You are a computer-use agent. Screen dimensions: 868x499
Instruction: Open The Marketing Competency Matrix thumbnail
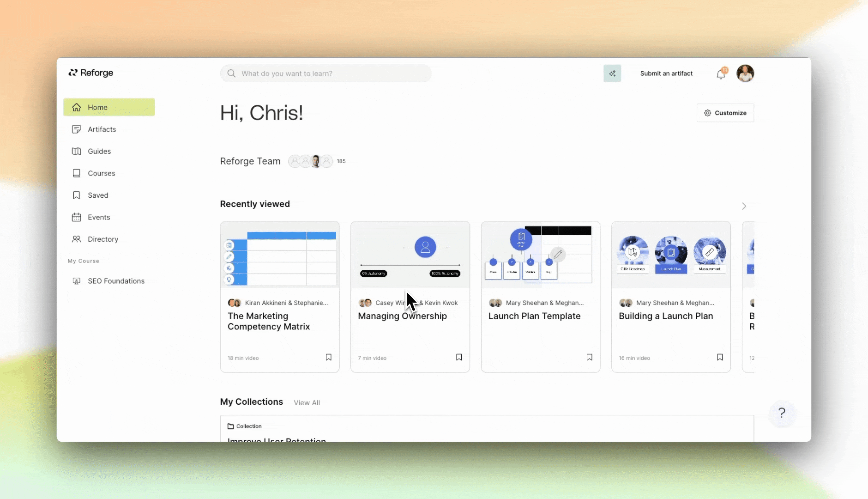(x=280, y=255)
